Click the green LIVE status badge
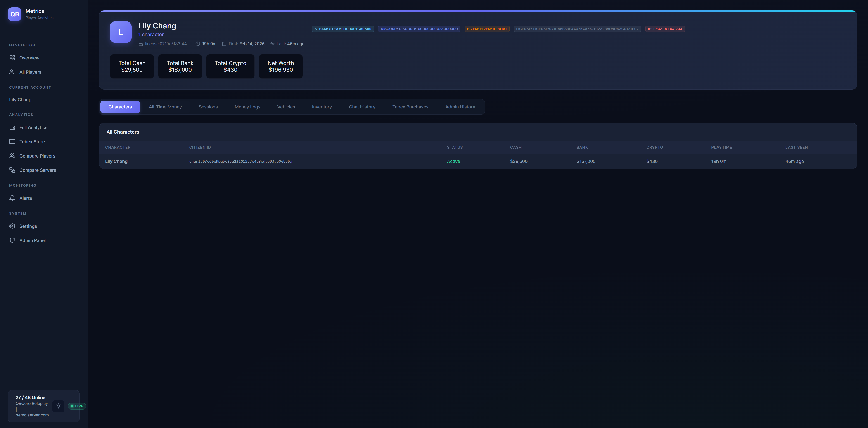This screenshot has width=868, height=428. click(x=77, y=406)
